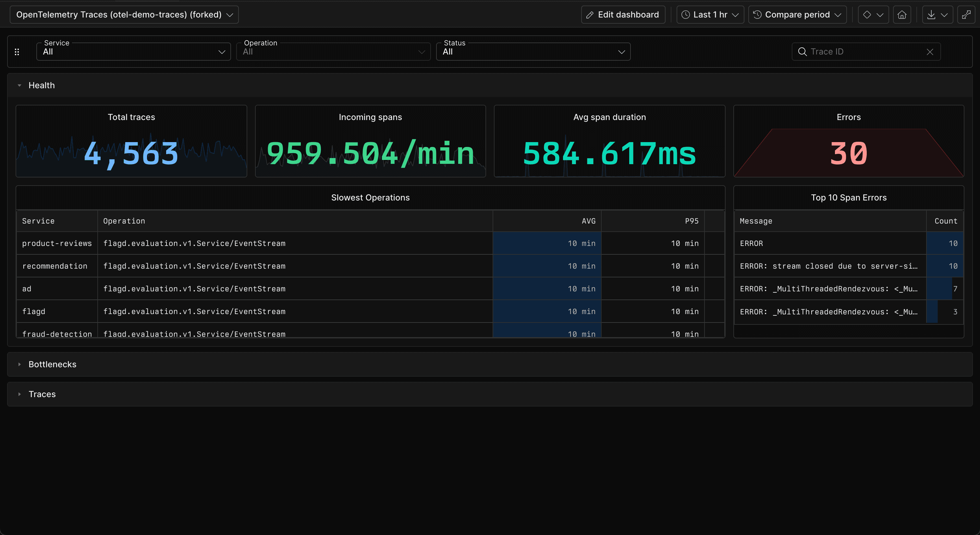980x535 pixels.
Task: Click the P95 10 min cell in flagd row
Action: pos(653,311)
